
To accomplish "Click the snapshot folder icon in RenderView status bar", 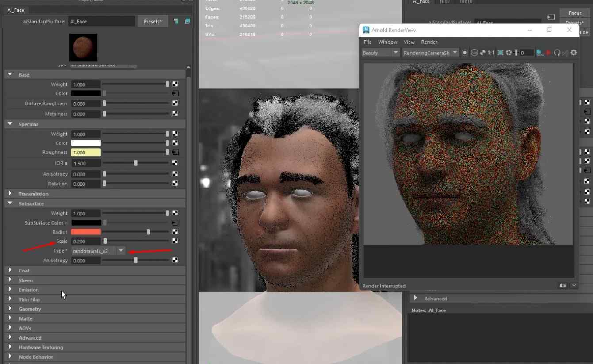I will coord(562,286).
